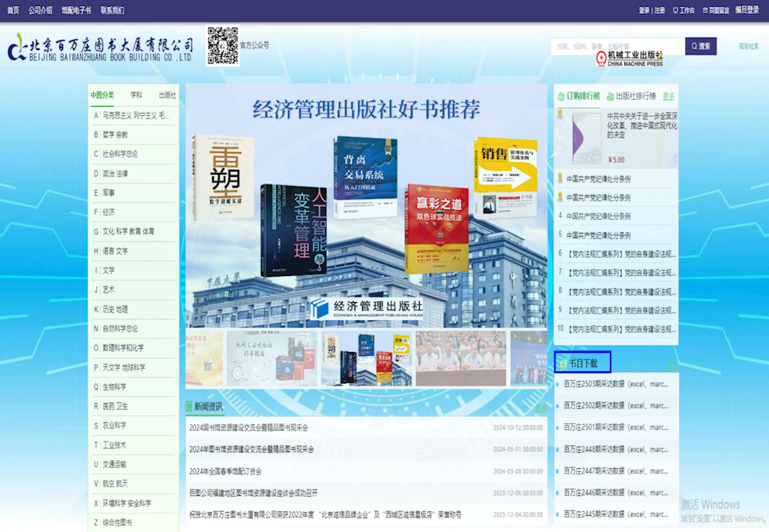This screenshot has width=769, height=532.
Task: Click the China Machine Press logo
Action: tap(630, 59)
